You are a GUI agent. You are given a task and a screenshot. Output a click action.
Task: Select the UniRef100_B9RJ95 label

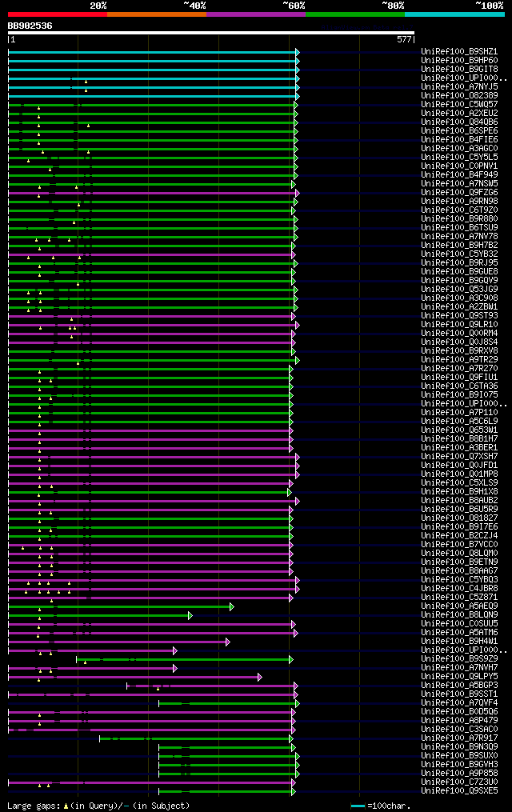click(459, 263)
